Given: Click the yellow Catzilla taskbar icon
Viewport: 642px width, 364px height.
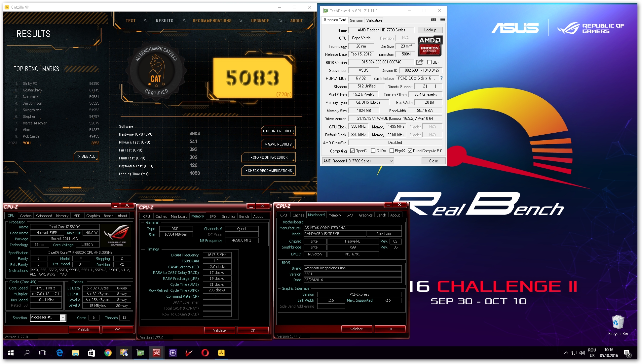Looking at the screenshot, I should pos(221,353).
